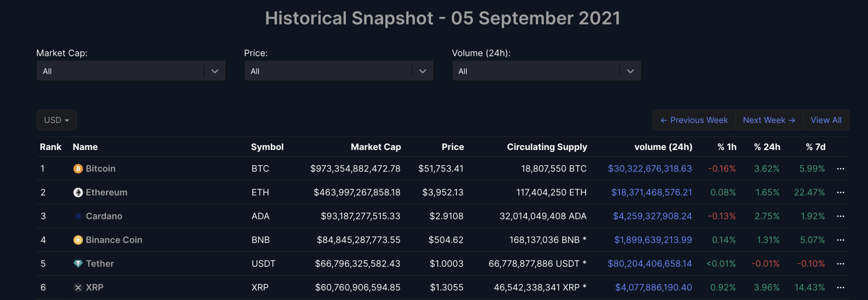Sort table by % 7d column header
The height and width of the screenshot is (300, 868).
click(x=815, y=147)
